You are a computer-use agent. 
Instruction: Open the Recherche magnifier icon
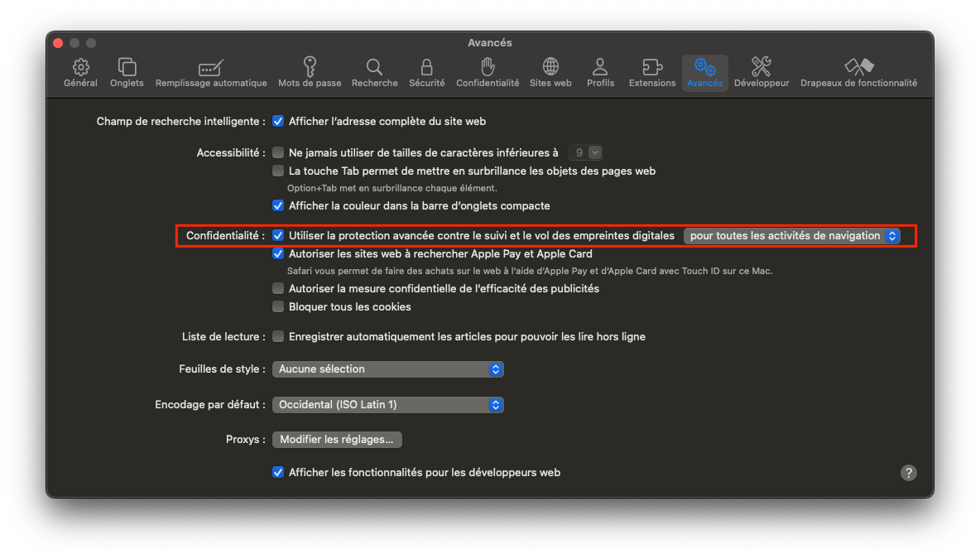374,67
